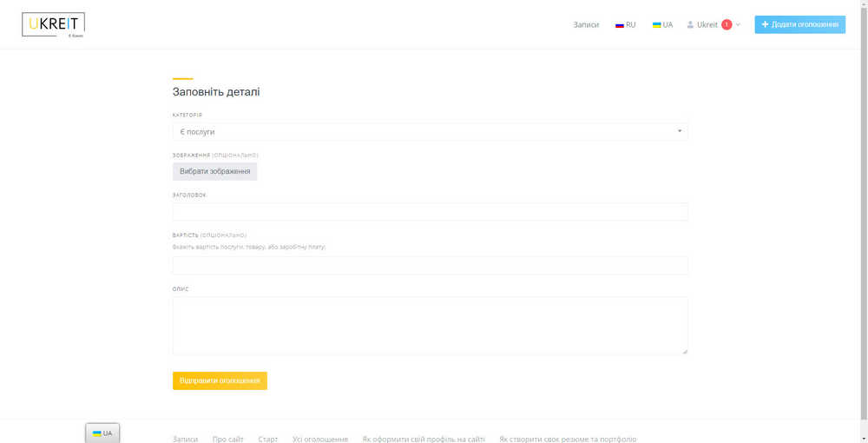Open the red notification badge

[x=727, y=25]
